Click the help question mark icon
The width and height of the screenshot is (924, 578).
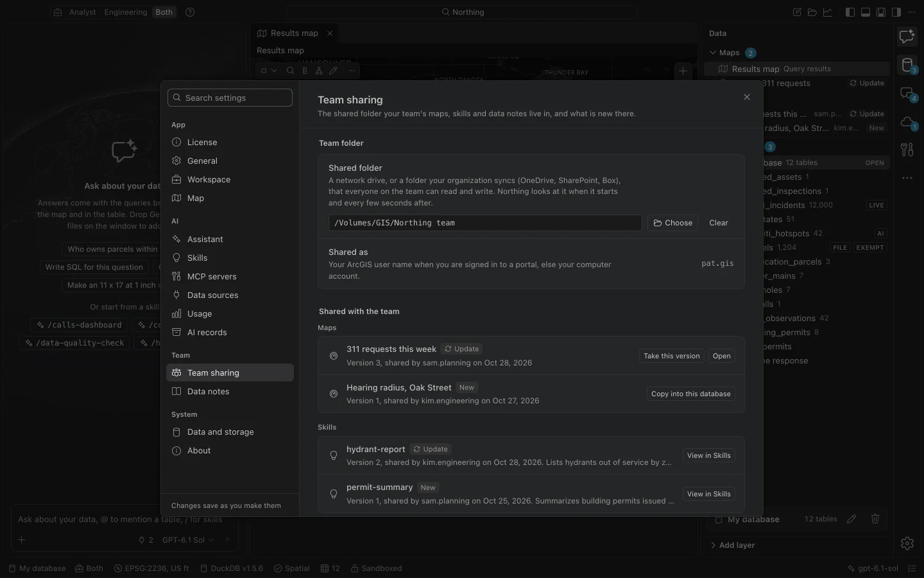click(190, 12)
